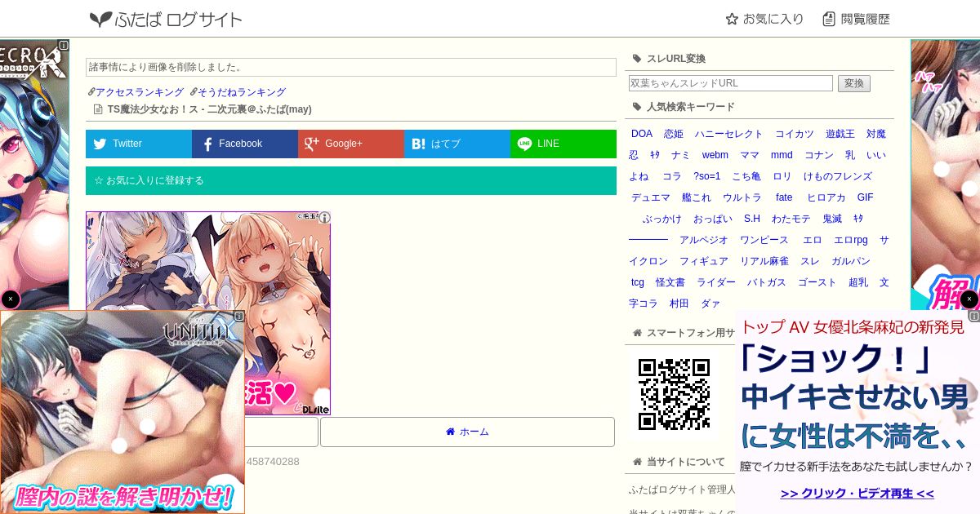Search keyword ヒロアカ
The width and height of the screenshot is (980, 514).
coord(826,197)
